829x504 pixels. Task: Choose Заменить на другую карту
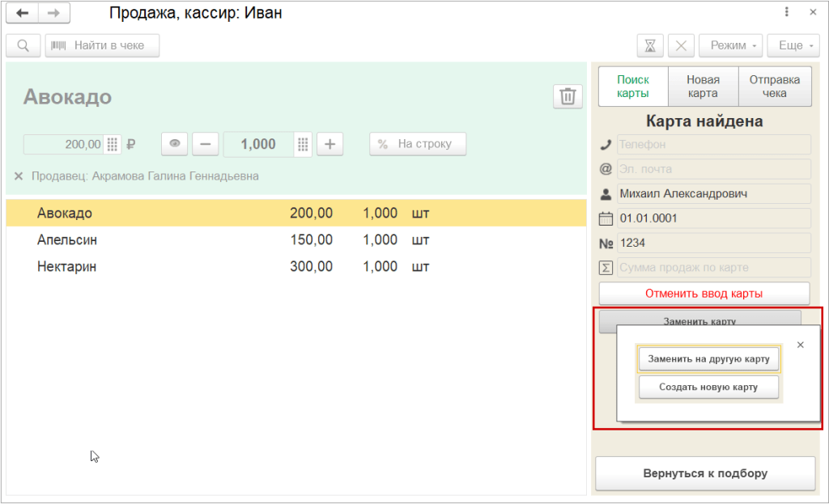(708, 358)
